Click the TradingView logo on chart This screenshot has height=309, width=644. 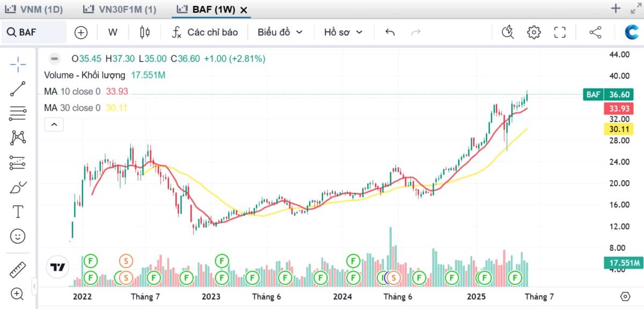pos(57,267)
